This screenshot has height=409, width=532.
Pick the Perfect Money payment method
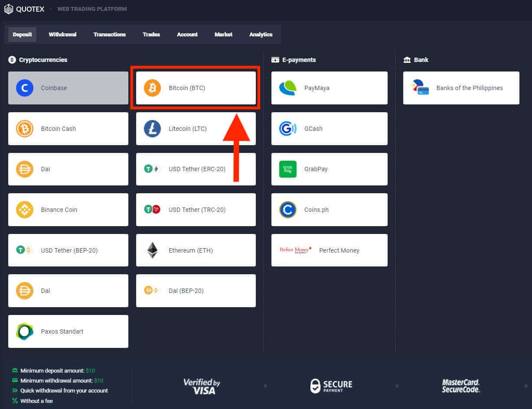[x=329, y=250]
